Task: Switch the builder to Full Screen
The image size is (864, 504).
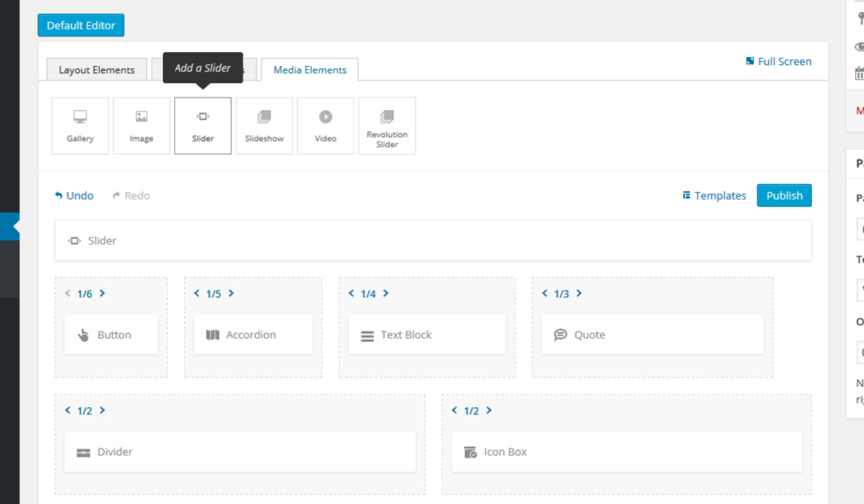Action: 778,61
